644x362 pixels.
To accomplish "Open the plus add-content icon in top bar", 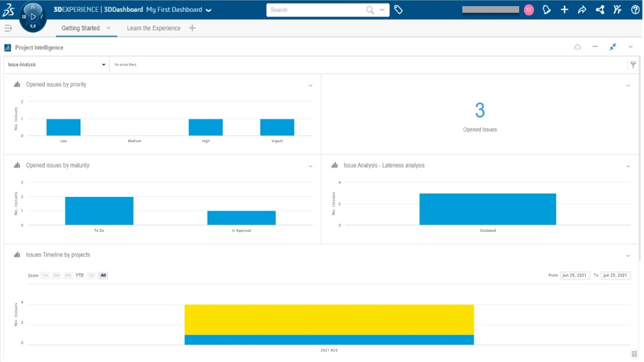I will pyautogui.click(x=564, y=9).
